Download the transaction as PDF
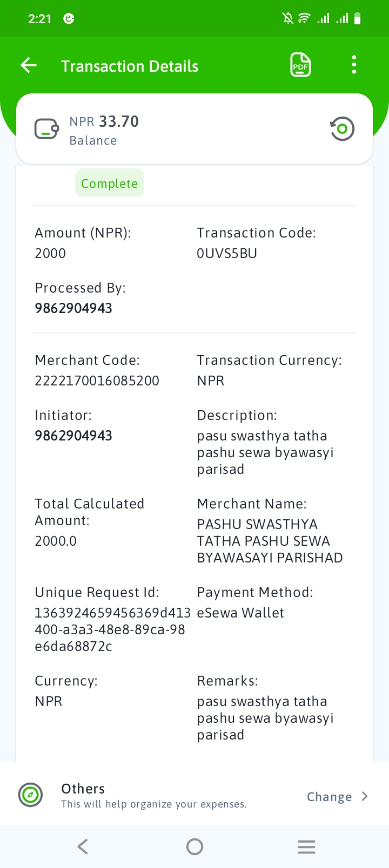389x868 pixels. pyautogui.click(x=300, y=65)
